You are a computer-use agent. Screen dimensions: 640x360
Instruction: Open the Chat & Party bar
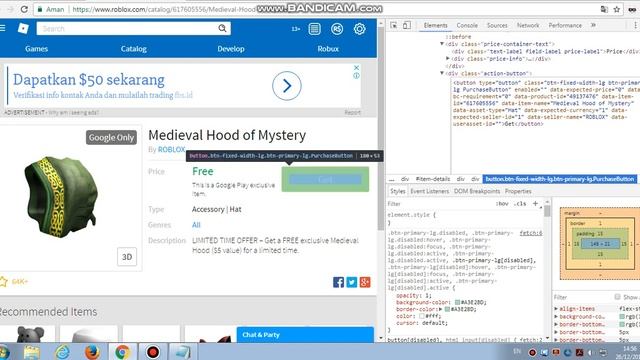pos(305,335)
